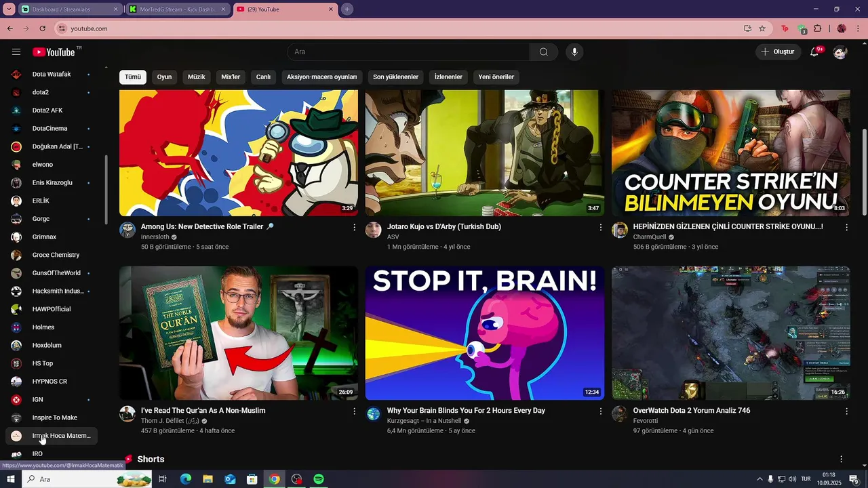
Task: Start voice search with the microphone icon
Action: 574,52
